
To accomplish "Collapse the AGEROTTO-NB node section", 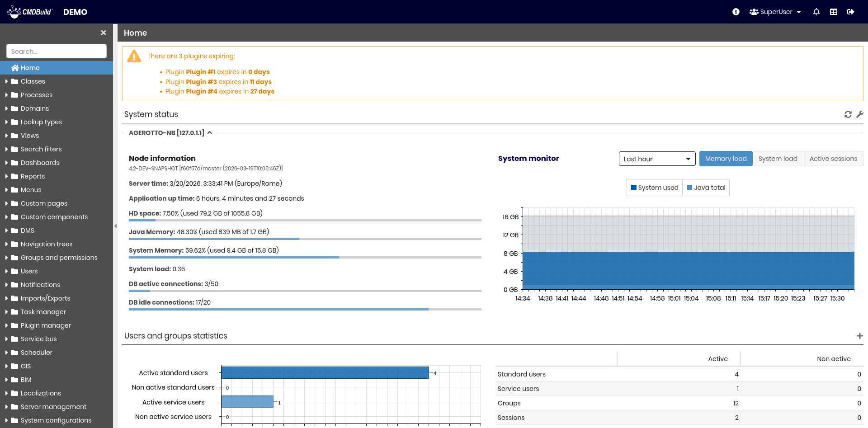I will click(210, 133).
